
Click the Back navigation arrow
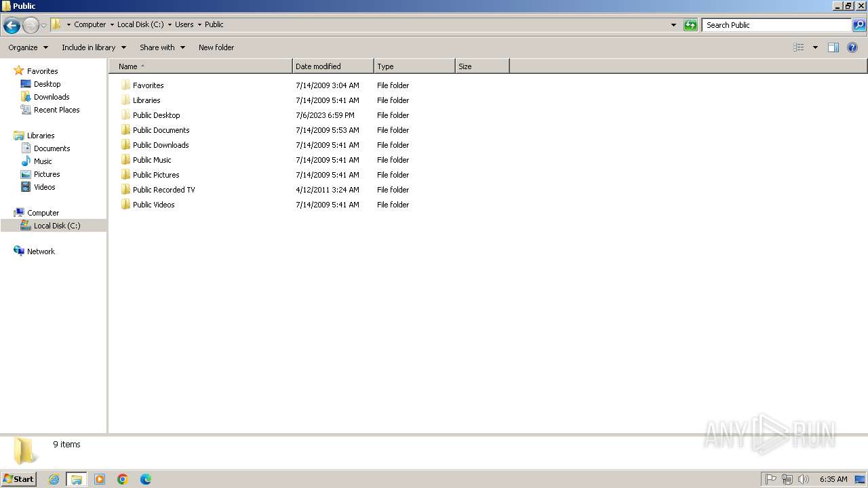pos(12,26)
